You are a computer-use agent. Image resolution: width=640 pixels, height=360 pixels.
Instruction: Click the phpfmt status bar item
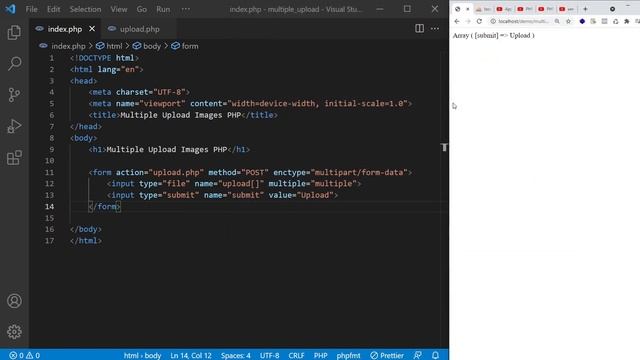(x=348, y=355)
